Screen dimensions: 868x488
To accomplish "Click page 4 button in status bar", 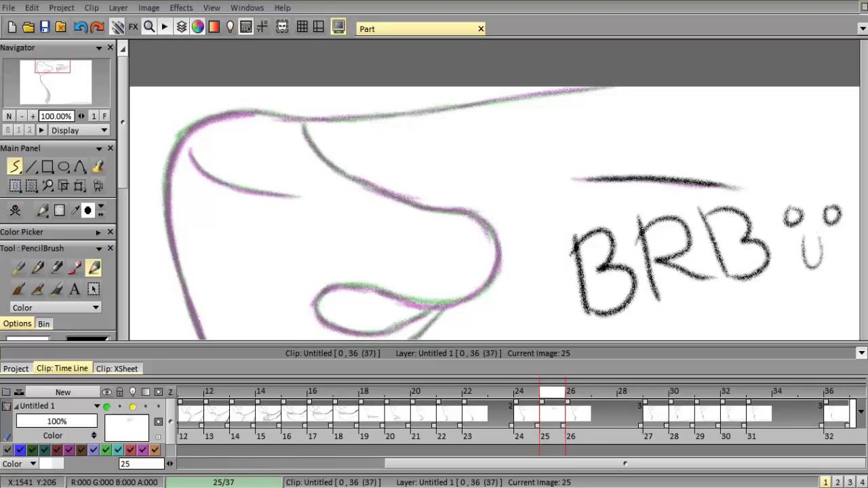I will click(x=862, y=482).
